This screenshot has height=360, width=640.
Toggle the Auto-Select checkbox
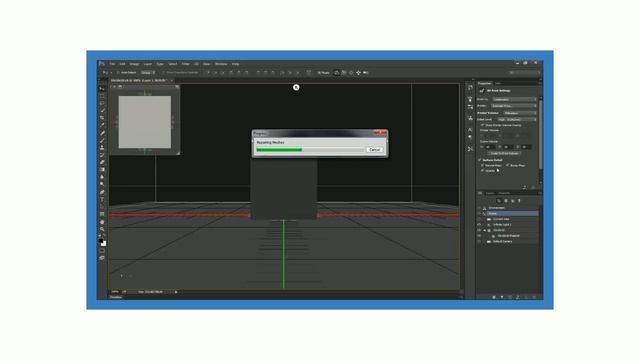118,73
